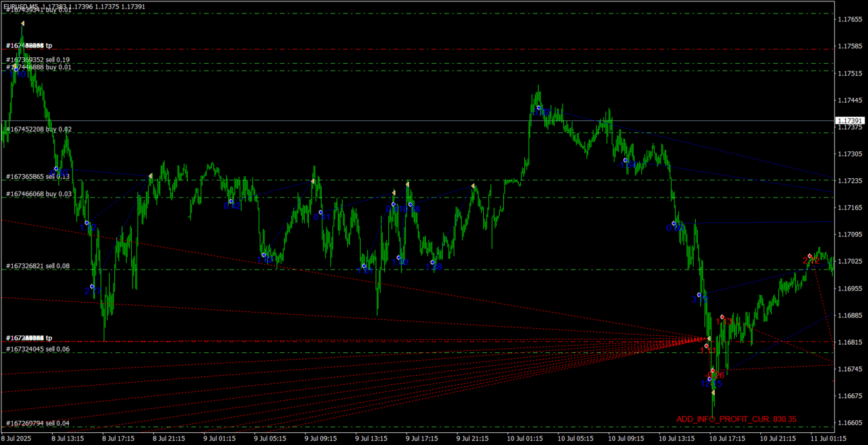Click price level 1.16955 on the axis
The height and width of the screenshot is (445, 868).
point(851,288)
